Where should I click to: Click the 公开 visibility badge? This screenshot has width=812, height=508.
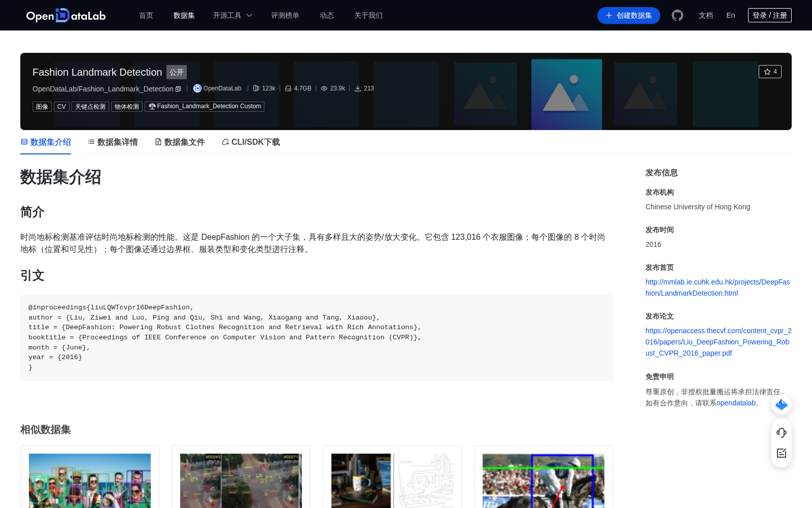(177, 72)
